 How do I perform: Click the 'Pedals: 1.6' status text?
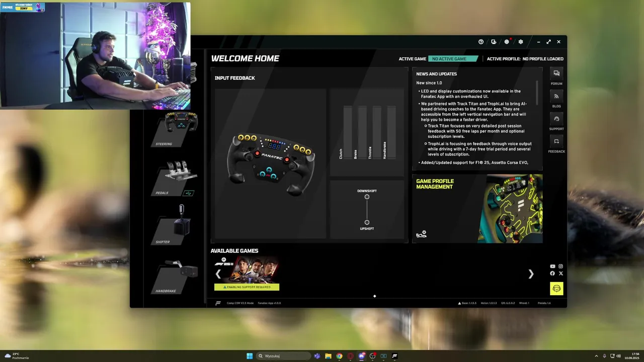click(x=544, y=303)
